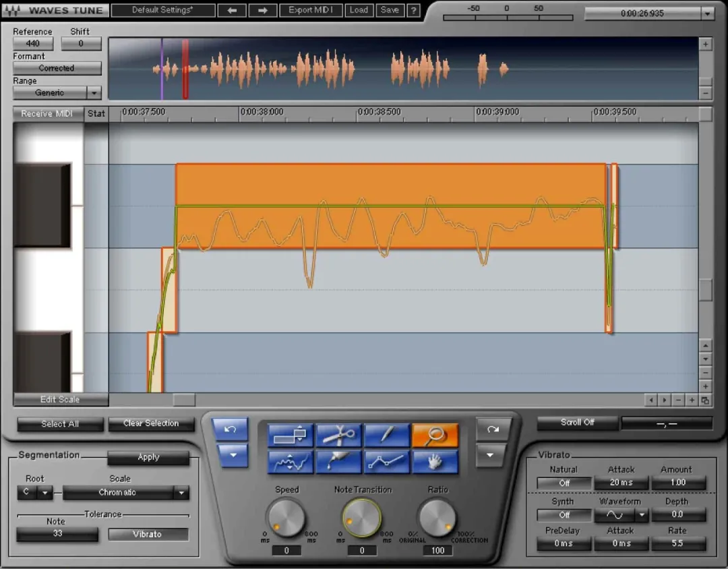Image resolution: width=728 pixels, height=569 pixels.
Task: Select the Zoom magnifier tool
Action: [435, 436]
